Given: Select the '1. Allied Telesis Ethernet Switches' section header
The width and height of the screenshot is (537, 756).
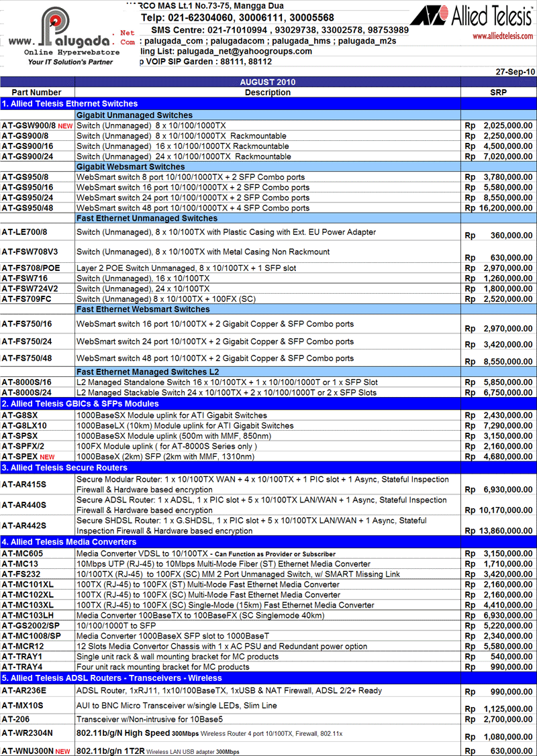Looking at the screenshot, I should coord(70,104).
